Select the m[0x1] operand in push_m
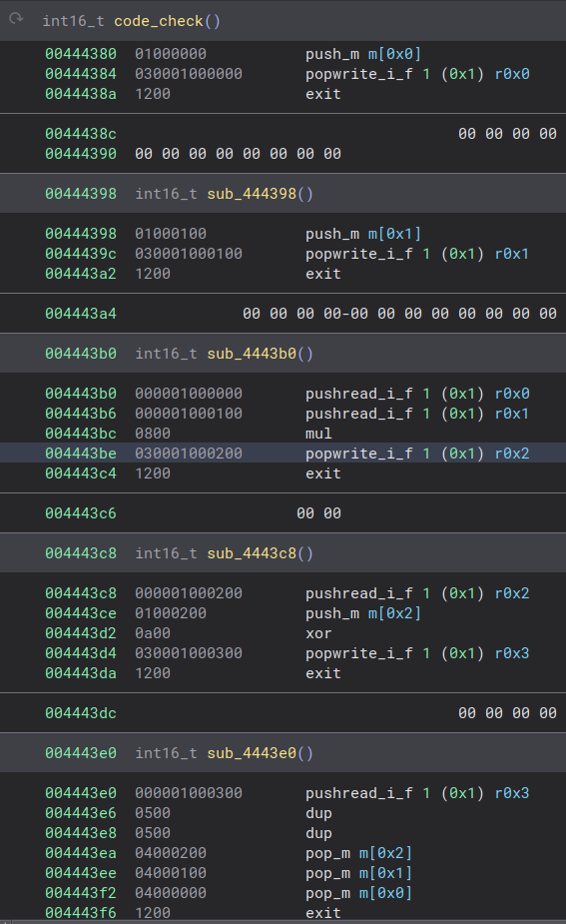This screenshot has height=924, width=566. pos(394,234)
